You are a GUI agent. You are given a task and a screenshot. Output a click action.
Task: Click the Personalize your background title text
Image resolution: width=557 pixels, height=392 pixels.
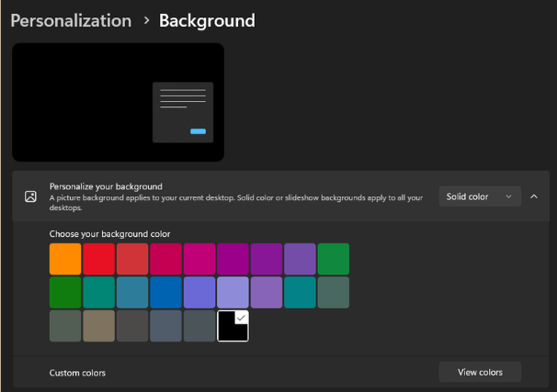point(106,186)
